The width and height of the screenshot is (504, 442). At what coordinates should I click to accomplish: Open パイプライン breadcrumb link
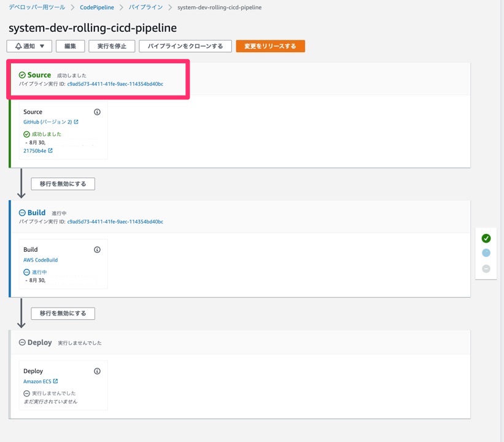[x=145, y=7]
